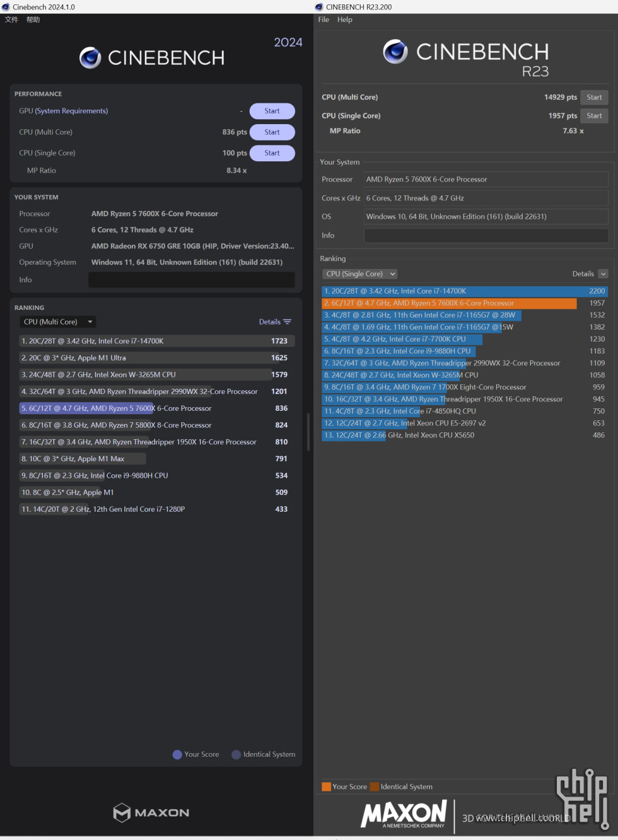Select the Threadripper 2990WX row scoring 1109
The image size is (618, 840).
tap(465, 363)
